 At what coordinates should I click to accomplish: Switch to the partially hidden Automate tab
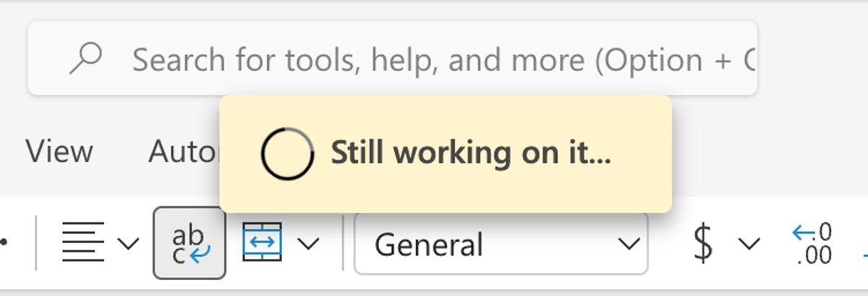[182, 152]
